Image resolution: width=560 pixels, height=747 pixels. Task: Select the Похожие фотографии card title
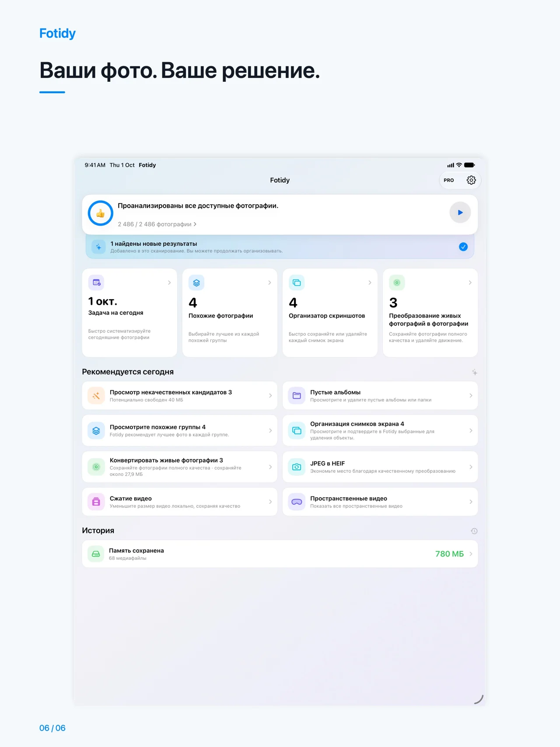(221, 316)
